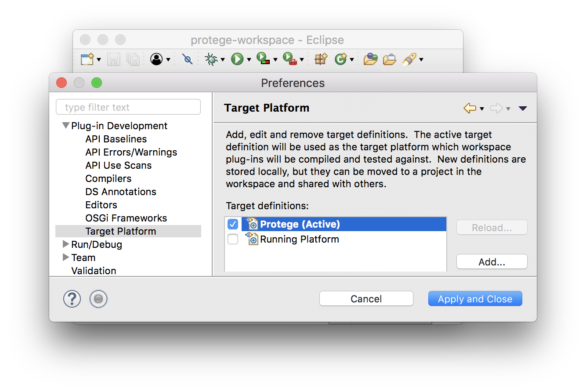586x392 pixels.
Task: Click the Open Task folder icon
Action: [x=389, y=59]
